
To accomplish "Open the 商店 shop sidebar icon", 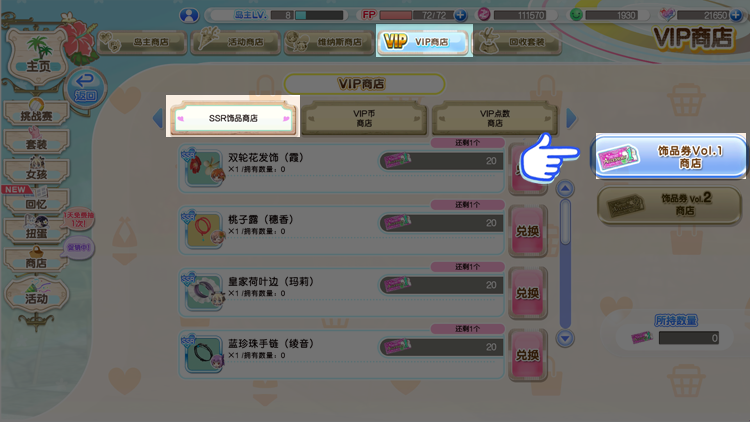I will pyautogui.click(x=36, y=260).
